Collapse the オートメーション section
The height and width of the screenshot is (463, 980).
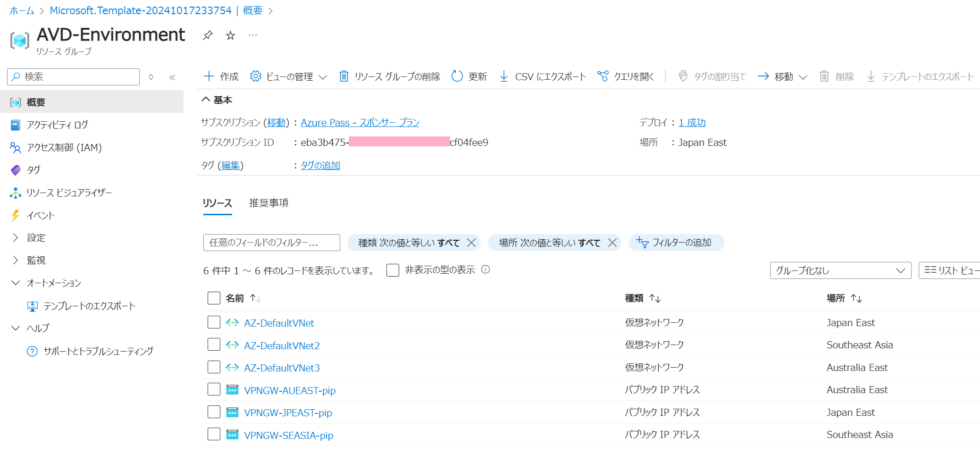coord(16,283)
